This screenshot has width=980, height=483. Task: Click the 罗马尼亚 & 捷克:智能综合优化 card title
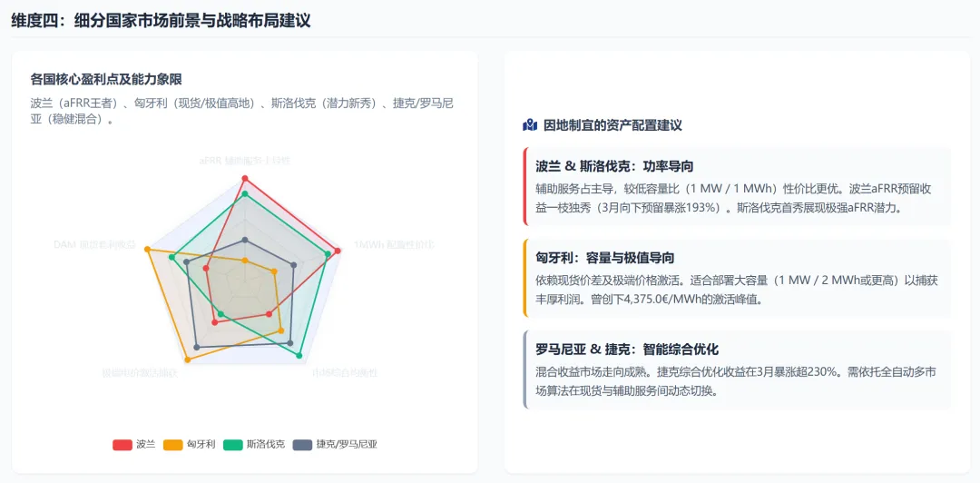628,350
